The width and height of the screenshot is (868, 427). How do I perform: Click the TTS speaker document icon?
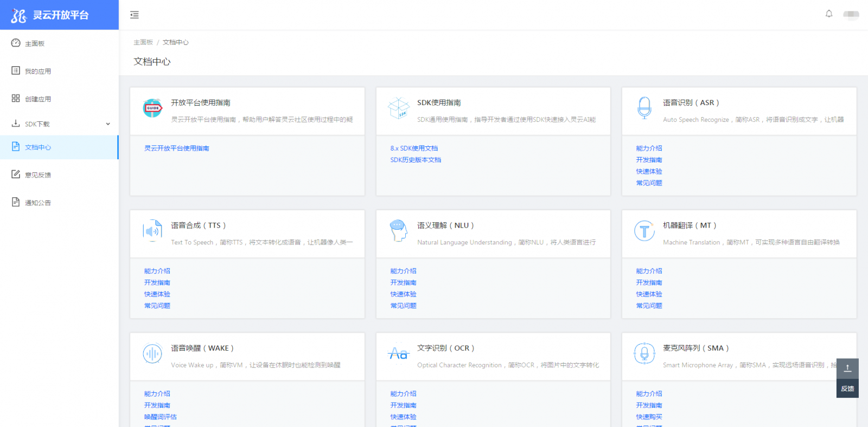(152, 231)
